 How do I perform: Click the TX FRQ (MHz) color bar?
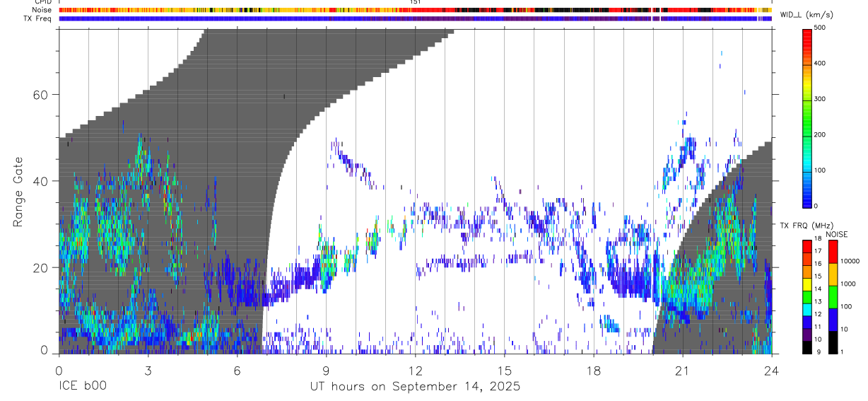point(807,296)
